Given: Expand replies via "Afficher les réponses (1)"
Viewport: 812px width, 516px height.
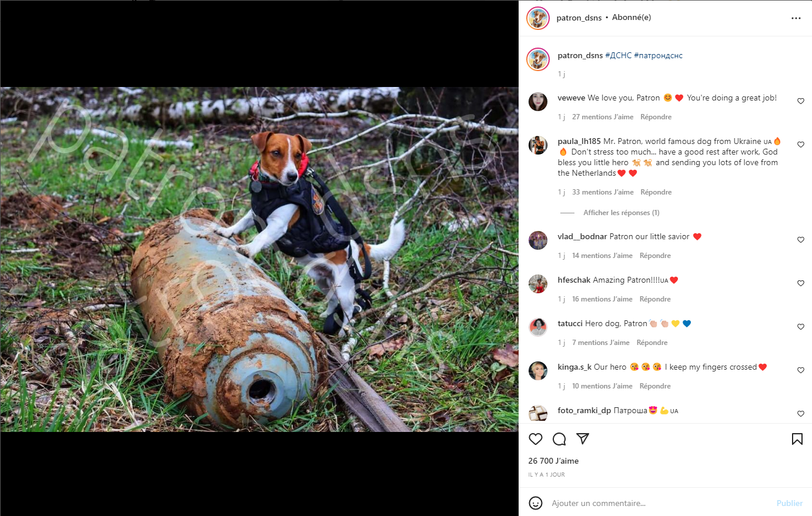Looking at the screenshot, I should pyautogui.click(x=621, y=213).
